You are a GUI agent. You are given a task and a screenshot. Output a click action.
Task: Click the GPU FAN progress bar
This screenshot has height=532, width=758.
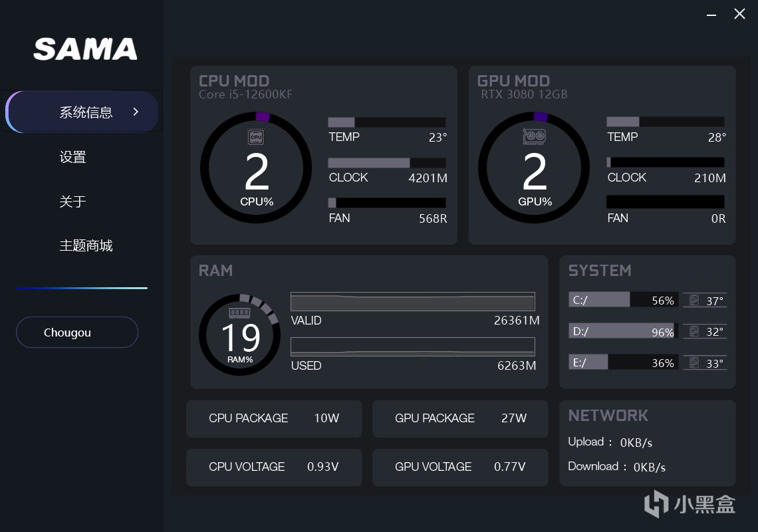point(665,201)
